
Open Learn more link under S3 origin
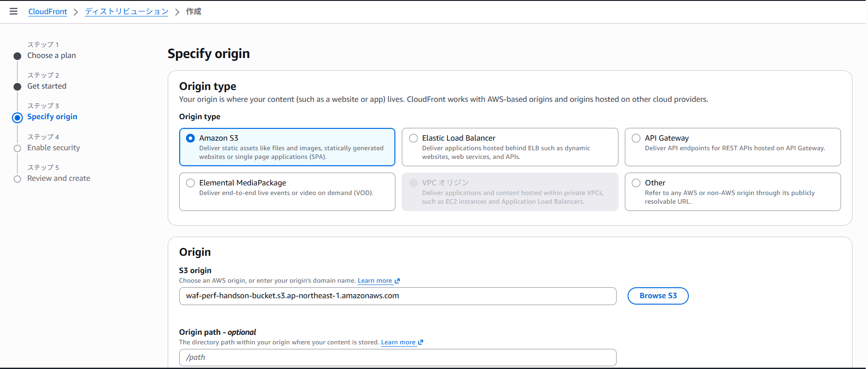coord(375,280)
